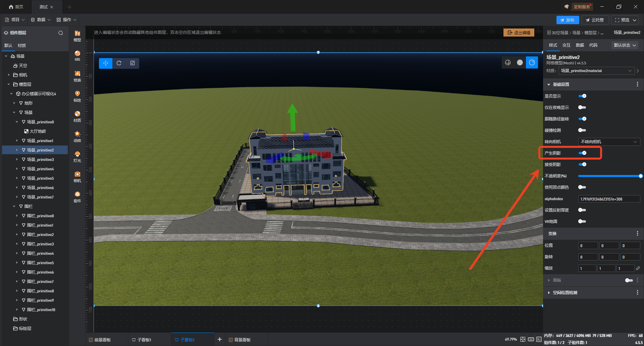Go to the 首页 tab

pyautogui.click(x=16, y=7)
